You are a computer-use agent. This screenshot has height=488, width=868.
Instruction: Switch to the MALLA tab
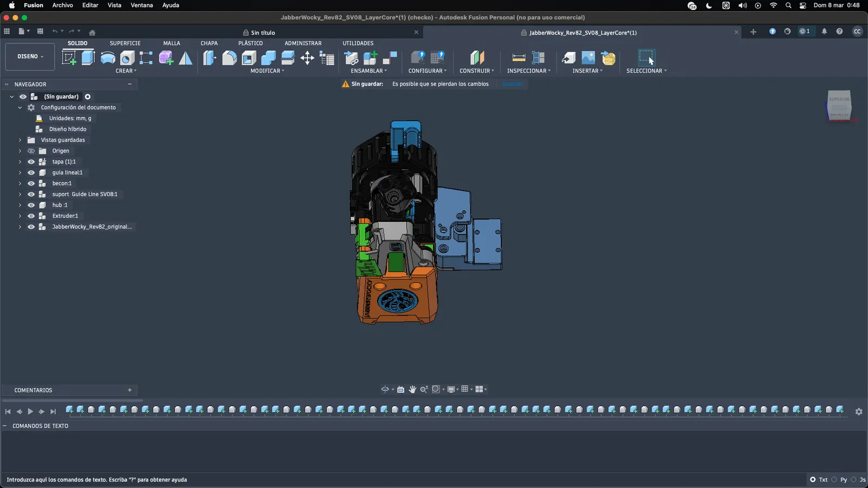tap(171, 43)
